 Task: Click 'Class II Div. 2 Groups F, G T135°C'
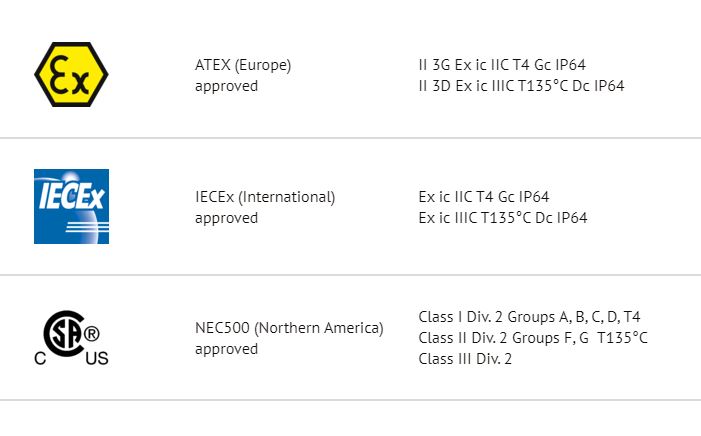pos(533,338)
